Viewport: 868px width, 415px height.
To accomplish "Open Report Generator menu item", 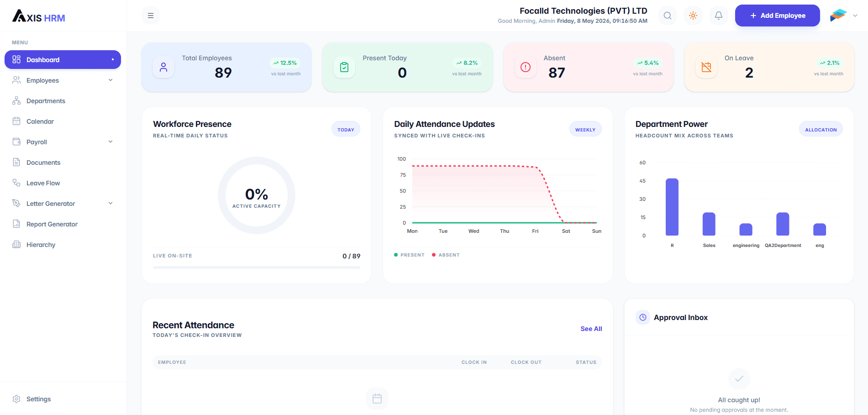I will (x=63, y=224).
